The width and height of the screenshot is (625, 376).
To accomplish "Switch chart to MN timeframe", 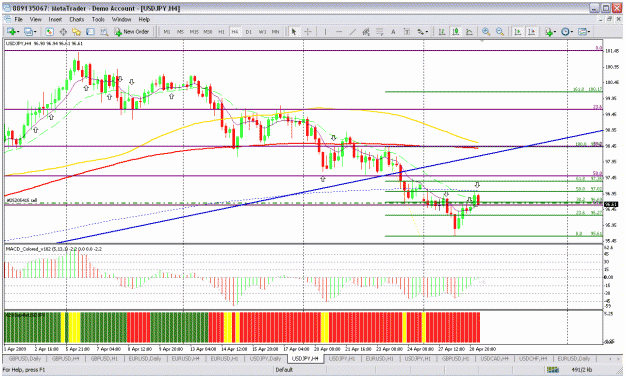I will point(275,32).
